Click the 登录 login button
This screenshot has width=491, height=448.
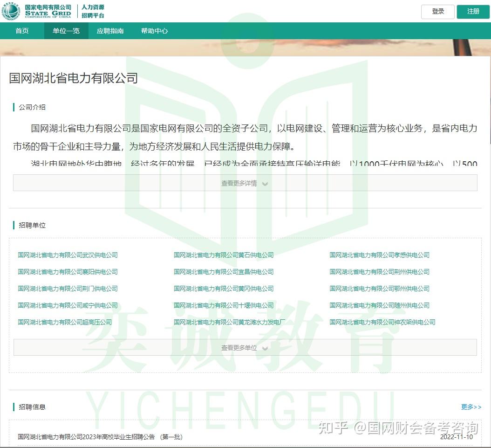coord(438,12)
